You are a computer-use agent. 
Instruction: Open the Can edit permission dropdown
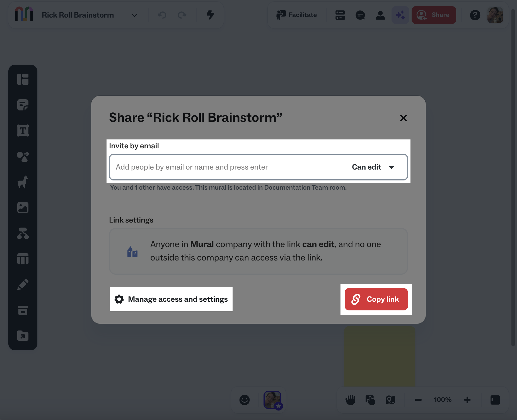[373, 167]
